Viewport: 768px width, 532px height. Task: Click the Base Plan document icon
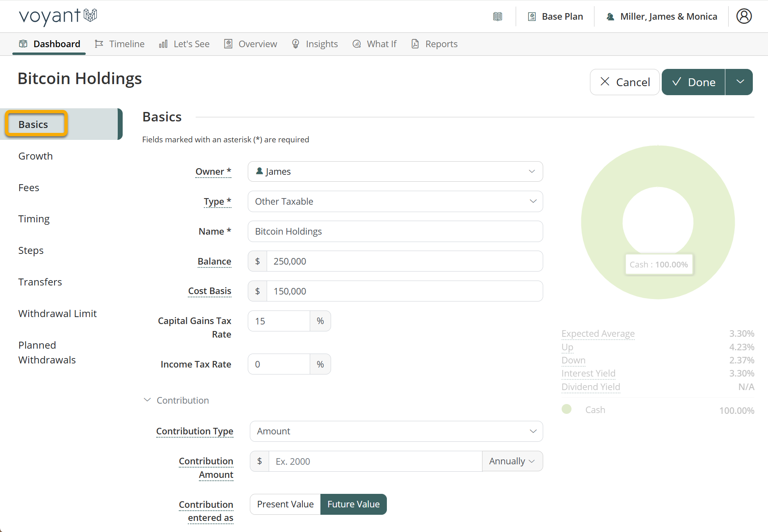(x=532, y=16)
